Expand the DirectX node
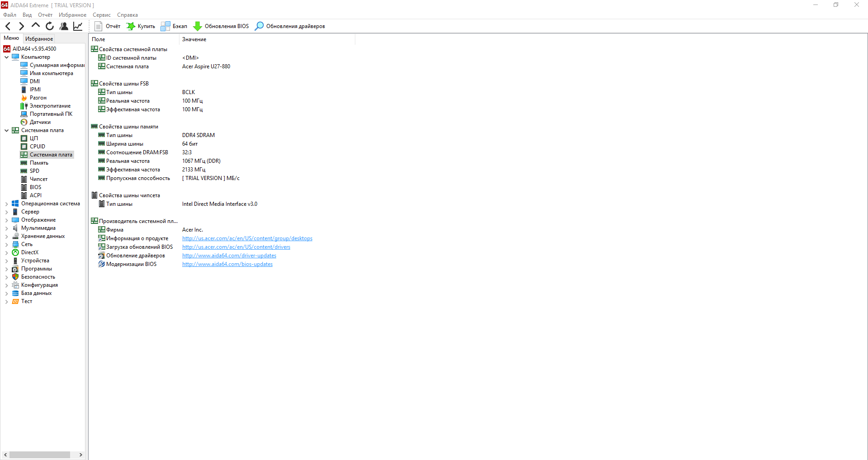This screenshot has width=868, height=460. (x=6, y=253)
